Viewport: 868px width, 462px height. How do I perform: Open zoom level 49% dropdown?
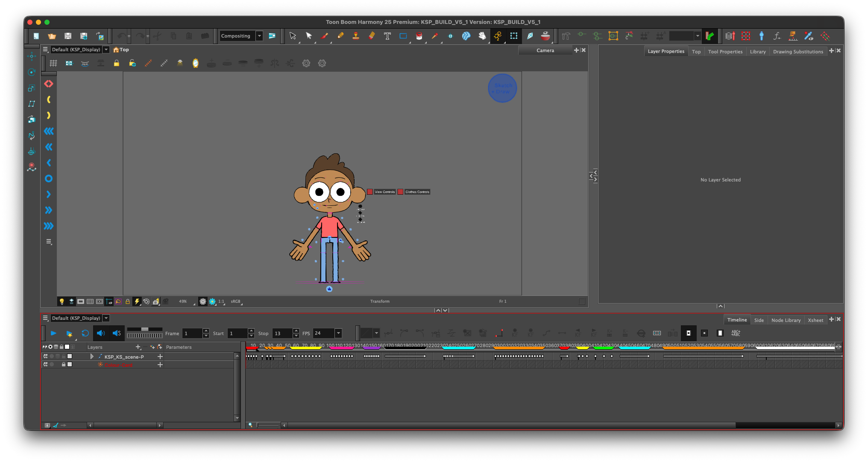(186, 301)
